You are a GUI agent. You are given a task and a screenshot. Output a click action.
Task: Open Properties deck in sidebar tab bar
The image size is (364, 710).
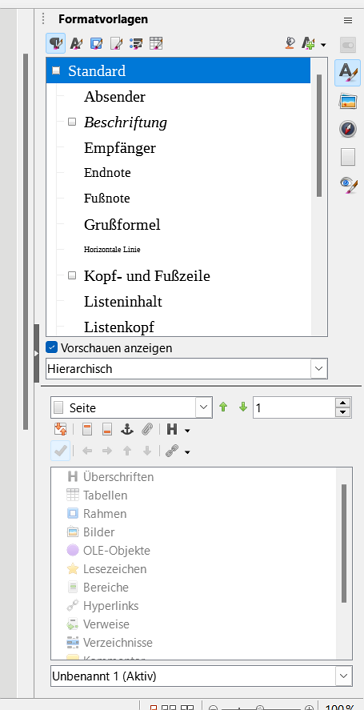348,45
